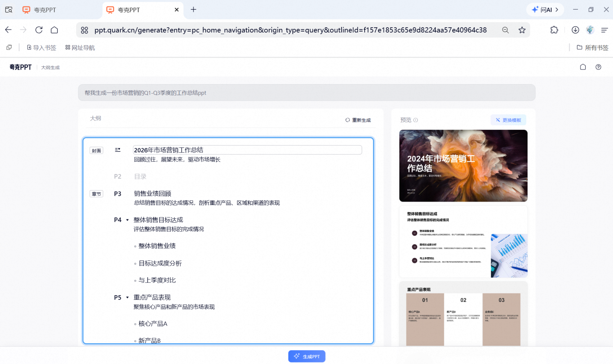The height and width of the screenshot is (364, 613).
Task: Open the browser main menu icon
Action: pos(604,30)
